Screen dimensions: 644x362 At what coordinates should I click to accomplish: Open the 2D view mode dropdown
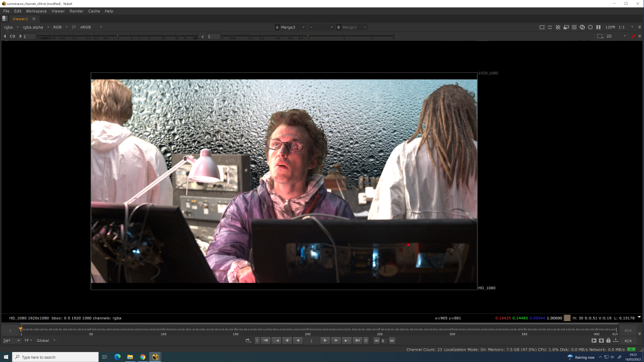(616, 36)
